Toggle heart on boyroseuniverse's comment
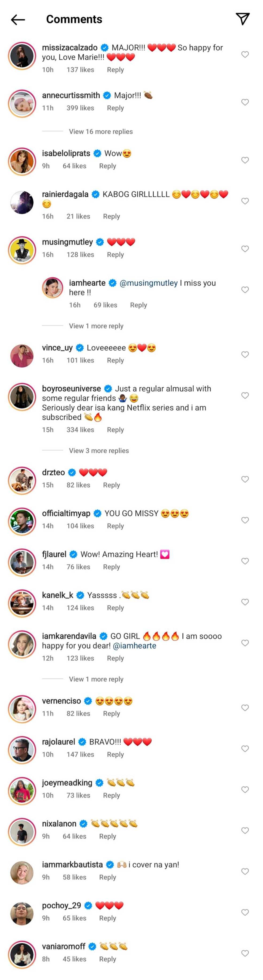Image resolution: width=263 pixels, height=980 pixels. (245, 396)
